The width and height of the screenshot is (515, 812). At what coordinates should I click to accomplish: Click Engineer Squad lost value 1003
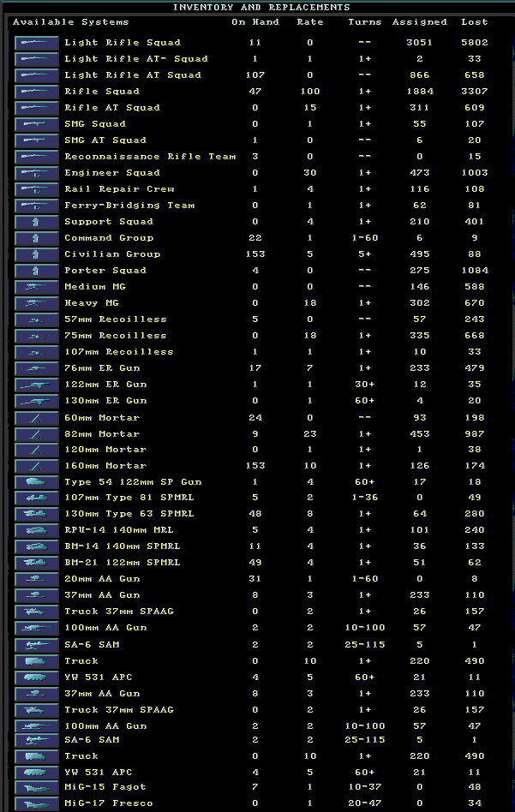[475, 173]
